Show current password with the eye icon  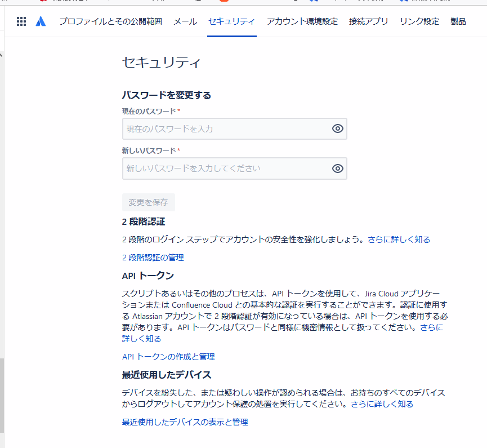click(x=338, y=128)
